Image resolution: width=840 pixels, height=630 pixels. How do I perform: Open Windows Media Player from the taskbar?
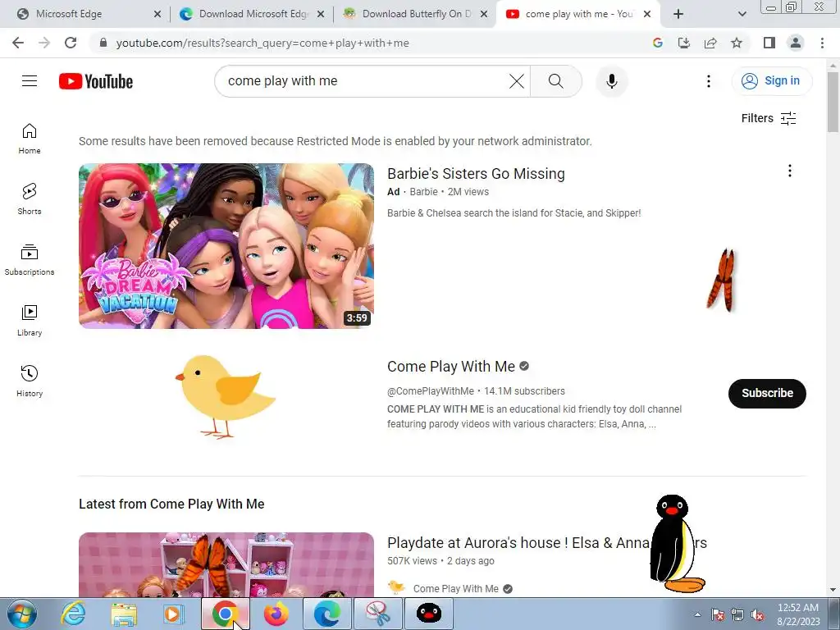coord(174,614)
